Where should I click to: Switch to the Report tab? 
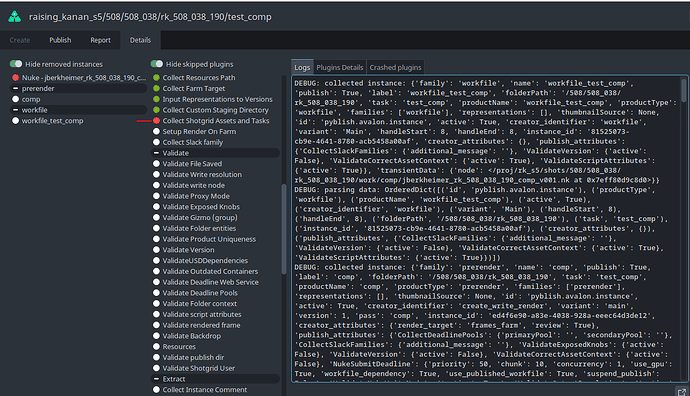pos(100,40)
